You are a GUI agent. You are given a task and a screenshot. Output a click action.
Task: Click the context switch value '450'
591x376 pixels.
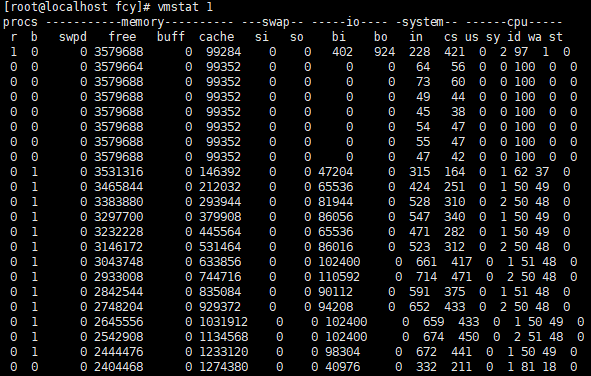tap(468, 337)
